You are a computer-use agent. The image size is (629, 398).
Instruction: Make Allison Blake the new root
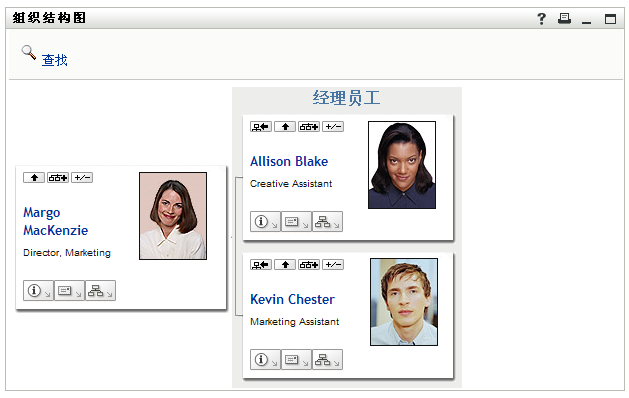[261, 127]
